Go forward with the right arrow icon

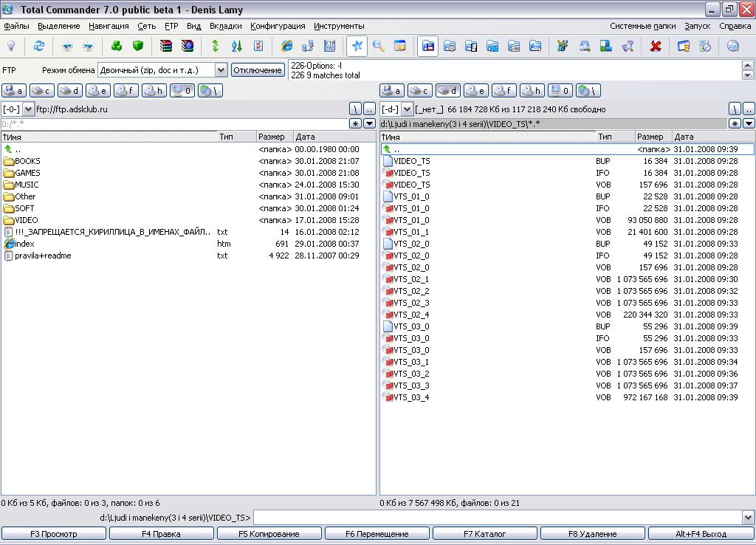[89, 47]
